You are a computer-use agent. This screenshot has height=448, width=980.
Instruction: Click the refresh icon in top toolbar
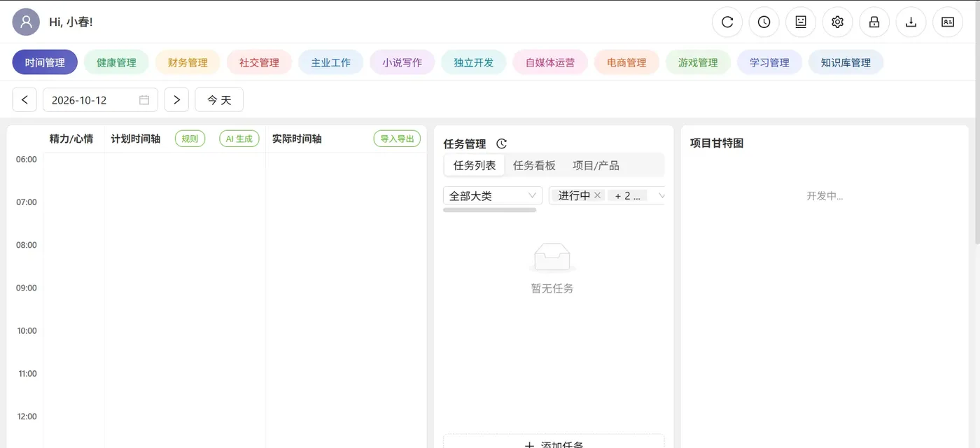[x=727, y=22]
